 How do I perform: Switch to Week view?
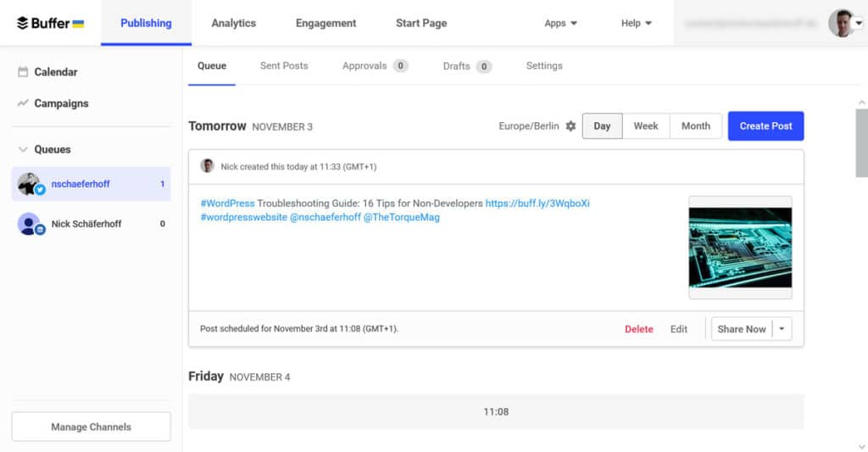[646, 126]
